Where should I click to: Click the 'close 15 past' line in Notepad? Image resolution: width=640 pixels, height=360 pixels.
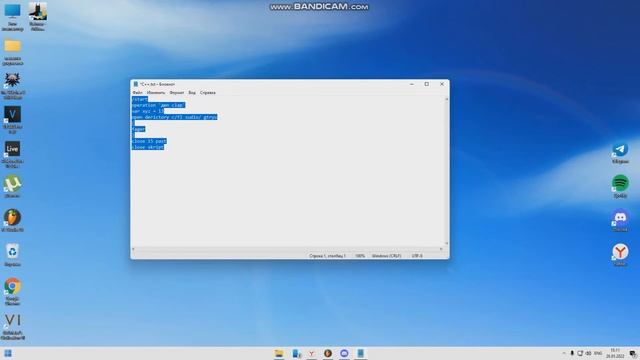(149, 141)
